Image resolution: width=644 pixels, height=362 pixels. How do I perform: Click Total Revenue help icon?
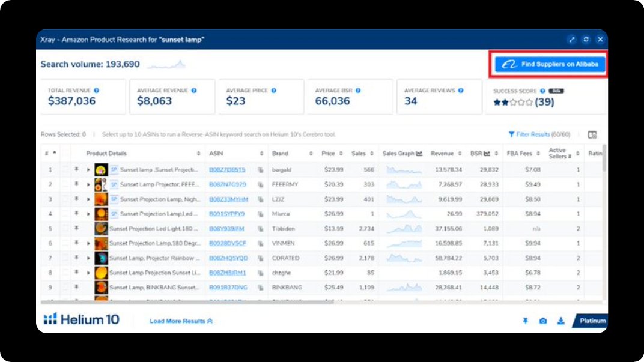97,90
